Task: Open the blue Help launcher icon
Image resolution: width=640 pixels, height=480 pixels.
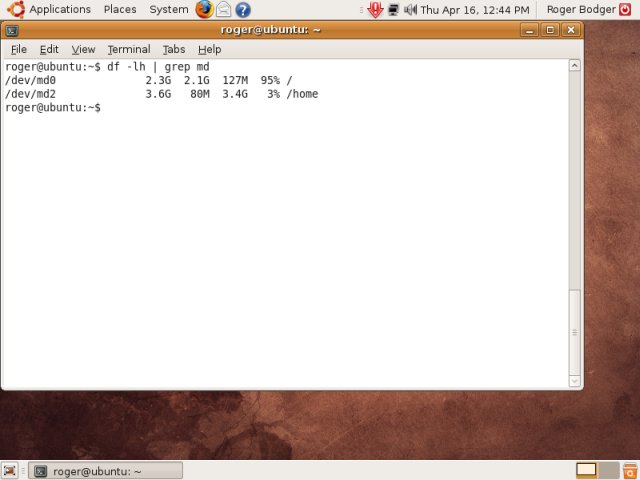Action: [243, 9]
